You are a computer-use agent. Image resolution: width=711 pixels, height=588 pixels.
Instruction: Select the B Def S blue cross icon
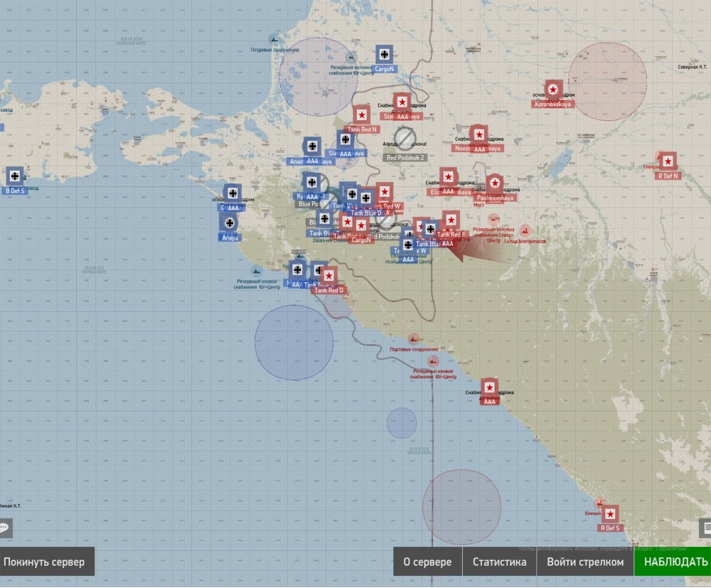[x=14, y=176]
